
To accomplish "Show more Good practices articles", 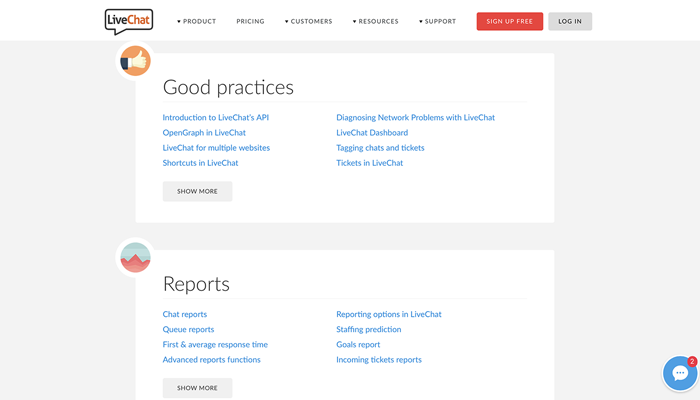I will (197, 191).
